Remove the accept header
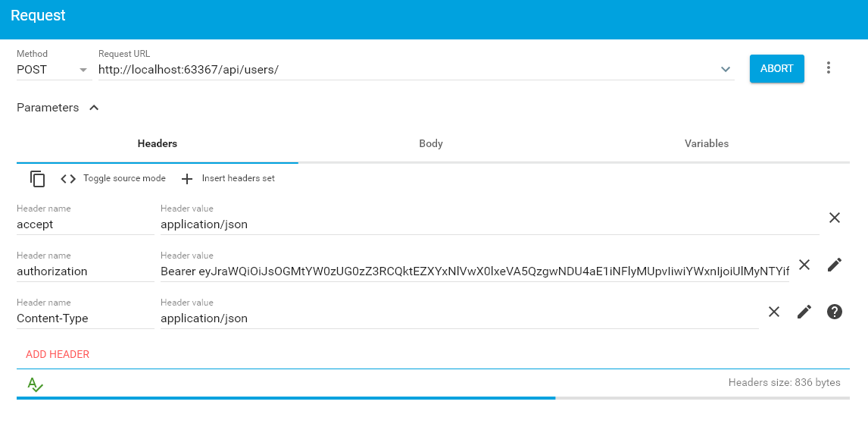This screenshot has width=868, height=436. pyautogui.click(x=835, y=218)
